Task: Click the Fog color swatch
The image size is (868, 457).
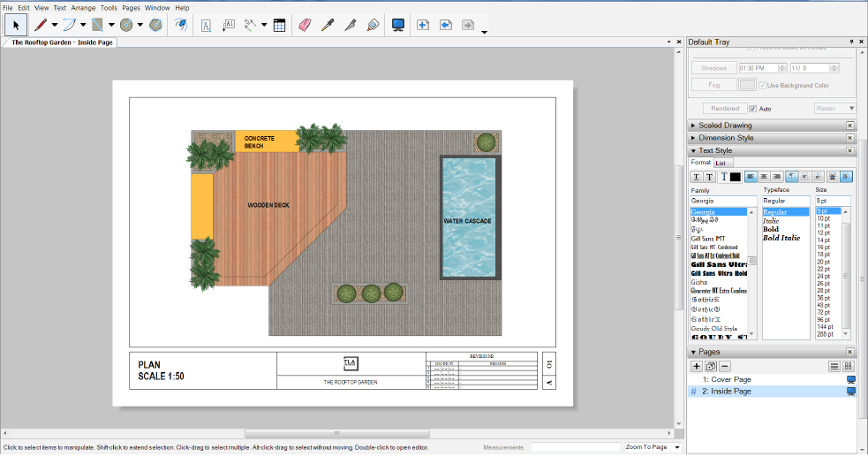Action: point(747,85)
